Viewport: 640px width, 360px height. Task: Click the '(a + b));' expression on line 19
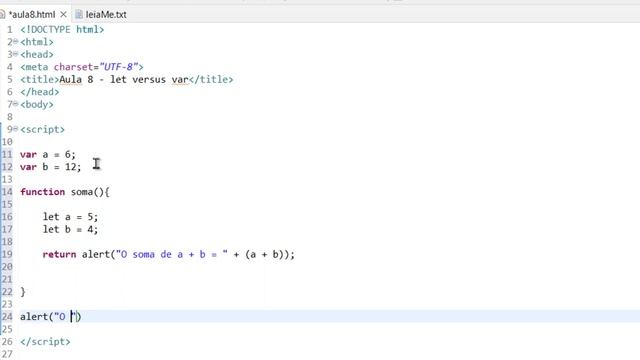[270, 254]
